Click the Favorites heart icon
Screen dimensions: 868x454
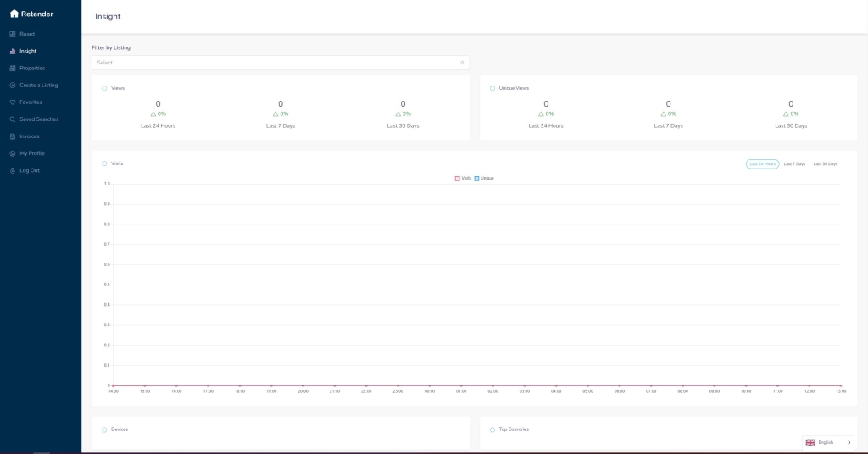pyautogui.click(x=13, y=102)
